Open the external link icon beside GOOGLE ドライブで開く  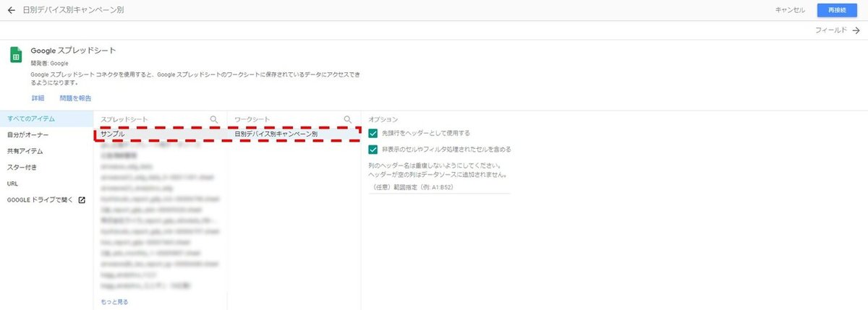coord(82,200)
